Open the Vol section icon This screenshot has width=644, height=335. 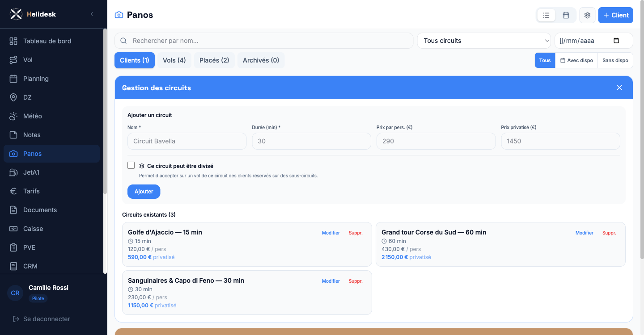click(14, 60)
